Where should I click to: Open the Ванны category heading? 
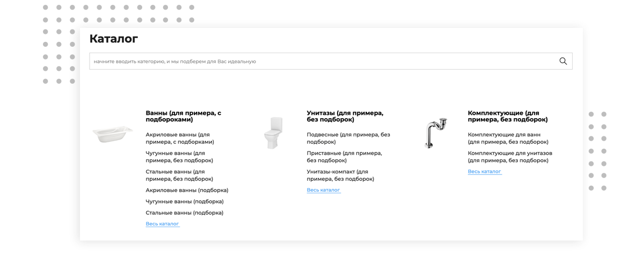coord(183,116)
